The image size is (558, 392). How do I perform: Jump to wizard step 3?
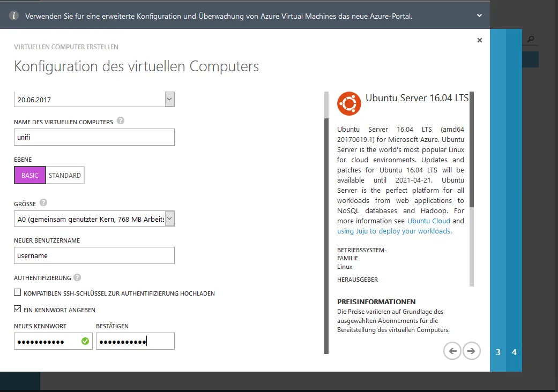[x=498, y=352]
